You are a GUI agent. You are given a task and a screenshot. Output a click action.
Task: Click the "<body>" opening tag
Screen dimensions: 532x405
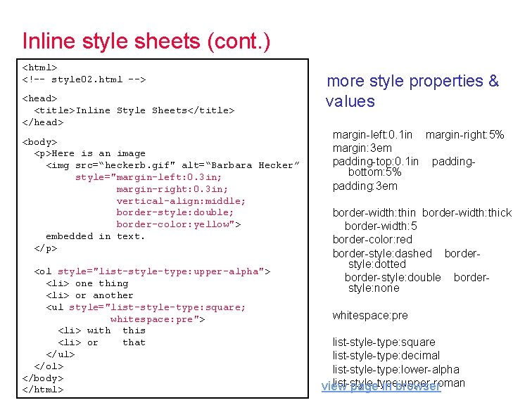(39, 142)
